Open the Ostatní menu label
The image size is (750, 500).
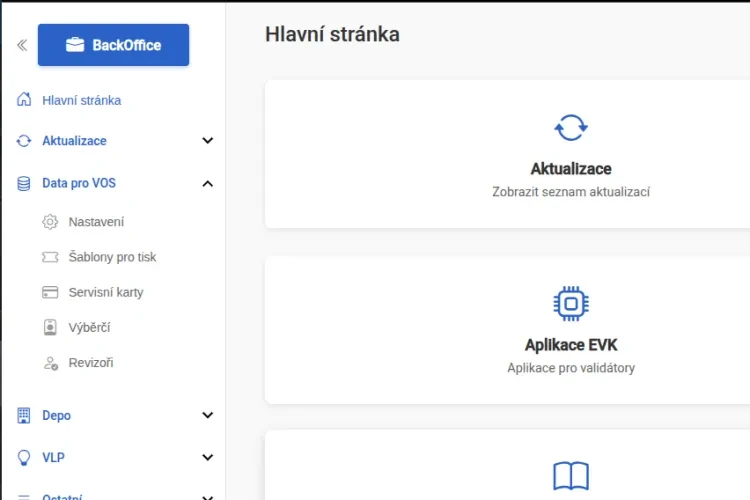coord(62,497)
